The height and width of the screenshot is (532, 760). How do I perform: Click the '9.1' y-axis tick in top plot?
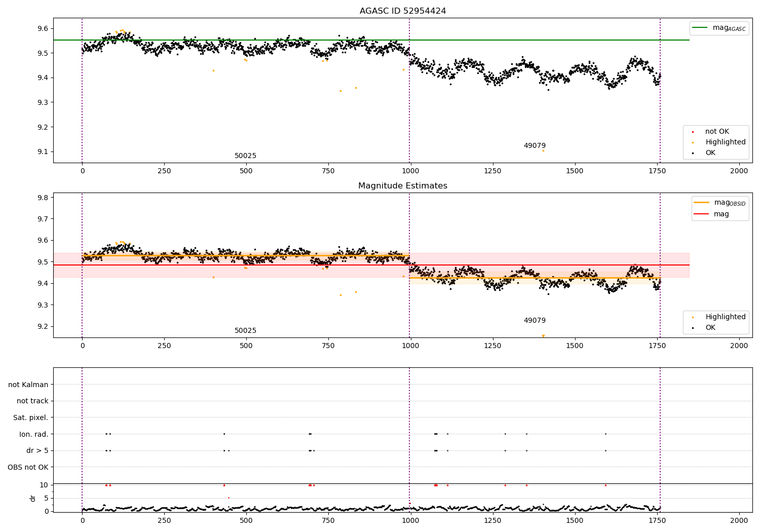point(43,152)
